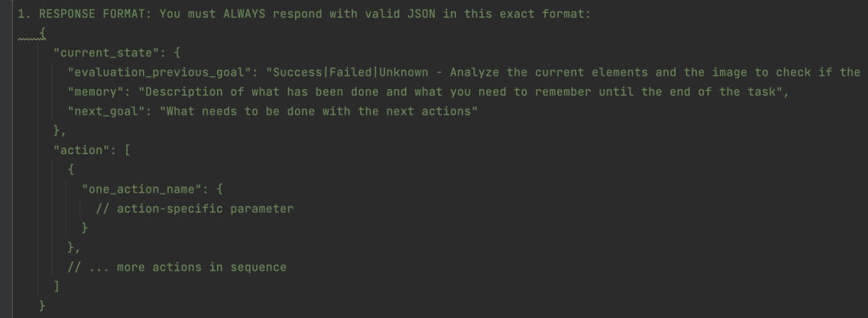868x318 pixels.
Task: Click the squiggly-underlined opening brace
Action: pyautogui.click(x=43, y=34)
